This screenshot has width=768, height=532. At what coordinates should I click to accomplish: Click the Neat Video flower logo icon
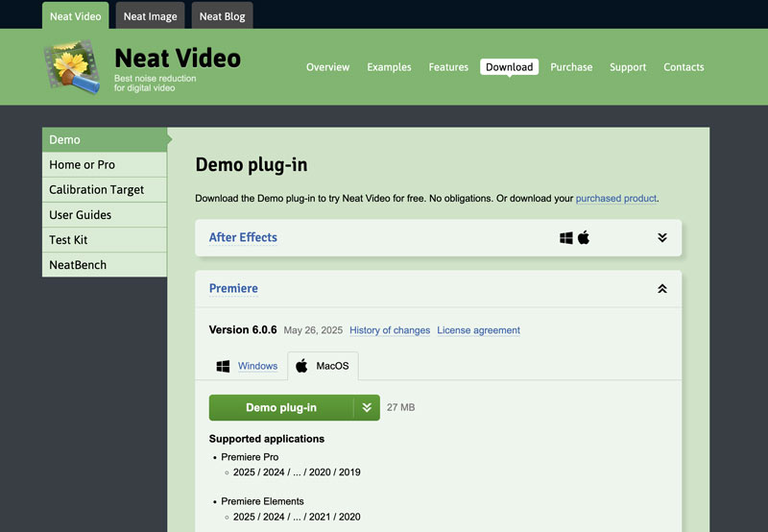(73, 66)
